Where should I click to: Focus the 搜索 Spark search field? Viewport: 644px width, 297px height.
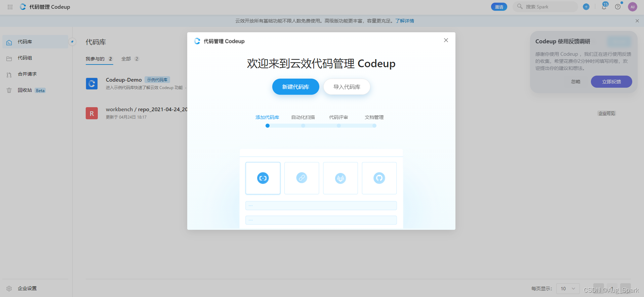click(545, 7)
